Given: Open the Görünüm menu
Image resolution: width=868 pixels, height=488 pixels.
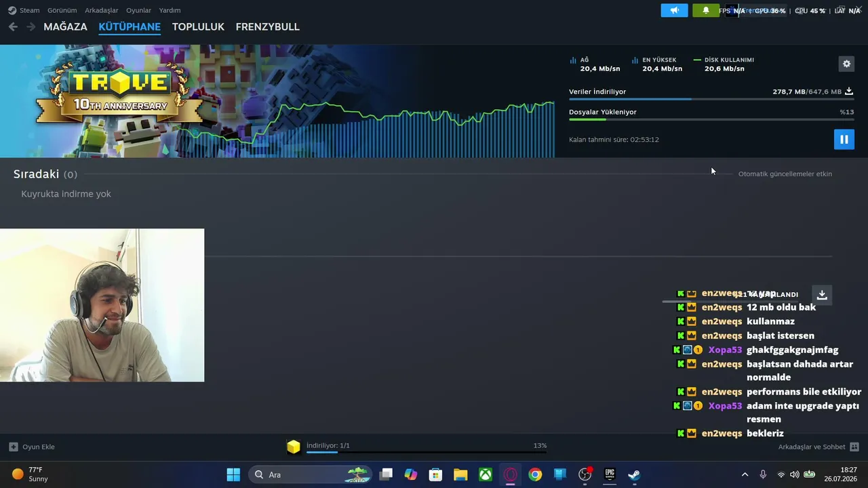Looking at the screenshot, I should point(62,10).
